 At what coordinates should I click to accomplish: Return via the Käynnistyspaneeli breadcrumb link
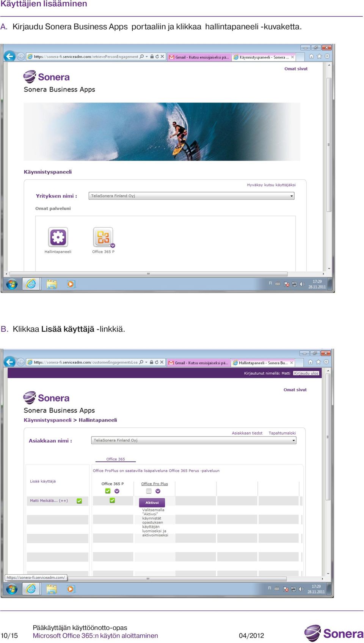click(x=47, y=420)
